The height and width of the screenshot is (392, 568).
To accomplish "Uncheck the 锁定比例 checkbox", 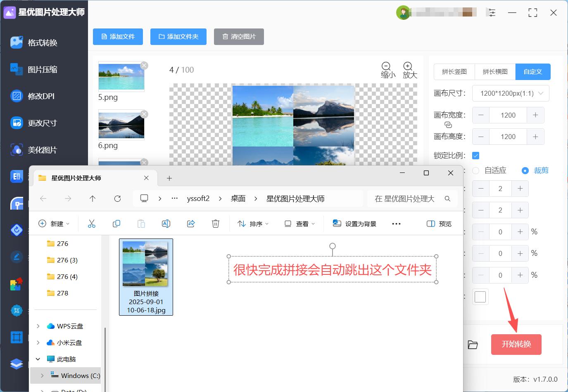I will [475, 155].
